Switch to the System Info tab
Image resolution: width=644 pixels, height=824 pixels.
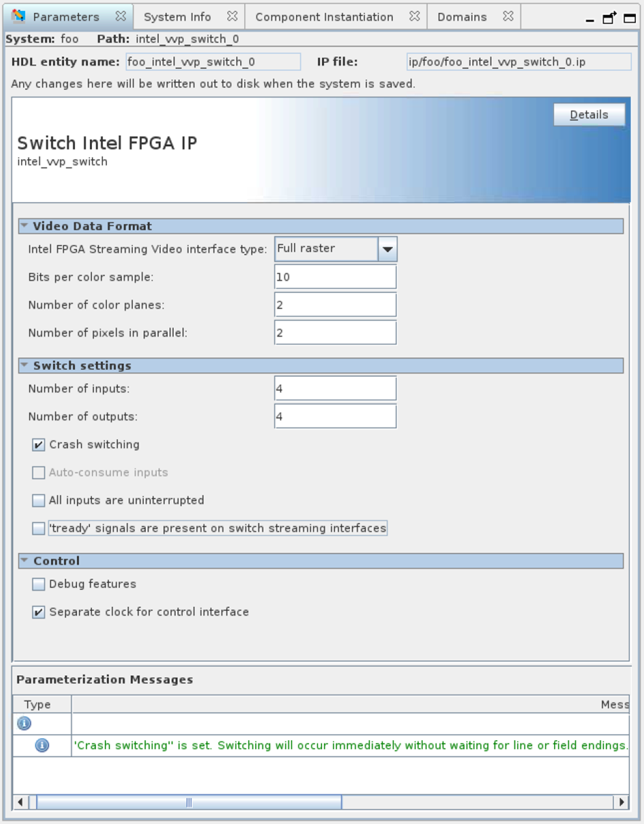[x=177, y=17]
